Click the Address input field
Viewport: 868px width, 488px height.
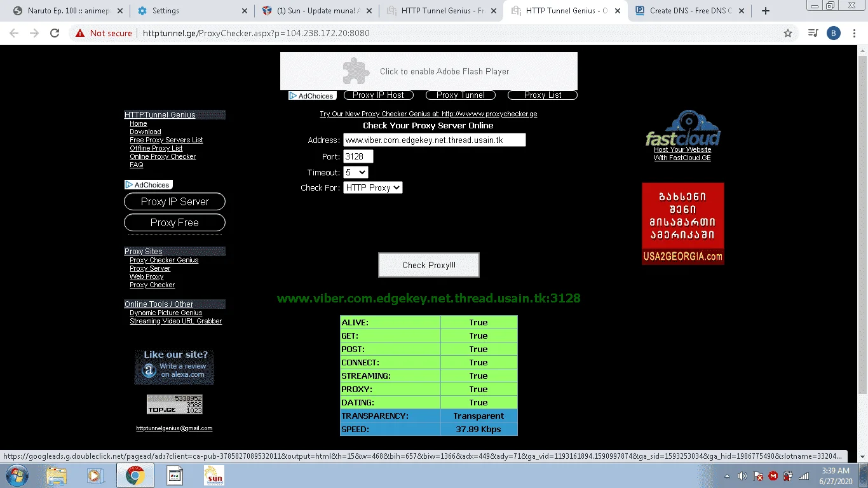coord(435,140)
